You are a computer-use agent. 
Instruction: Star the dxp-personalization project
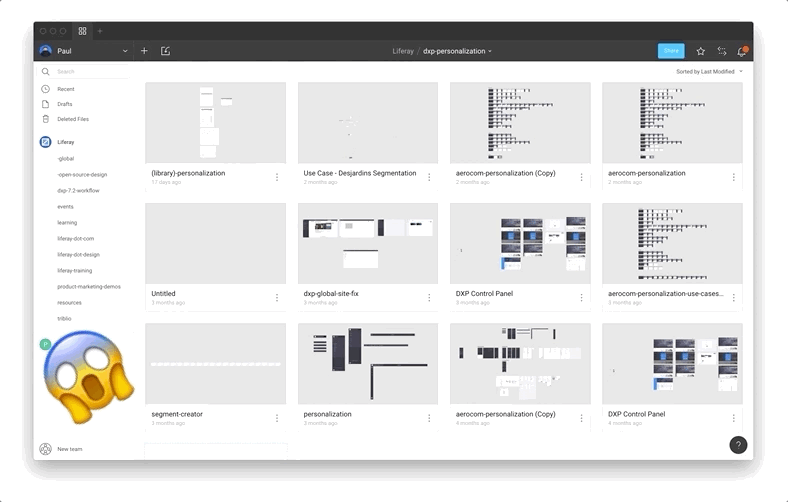click(x=700, y=51)
